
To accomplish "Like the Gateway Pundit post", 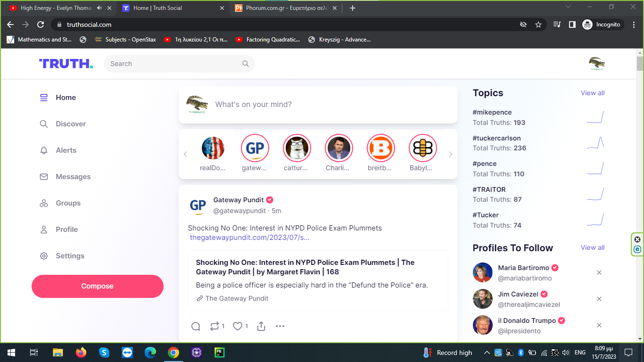I will point(238,326).
